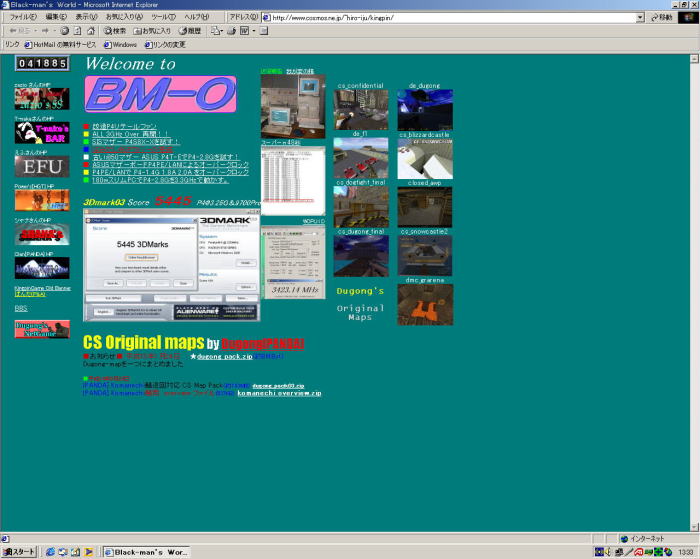Click the Windows Start button
This screenshot has width=700, height=559.
19,552
